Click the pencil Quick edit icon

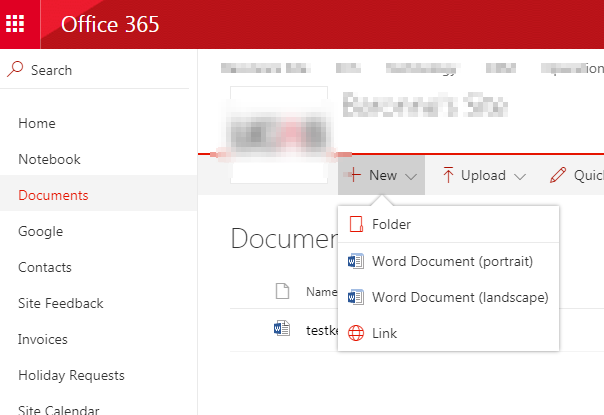coord(558,175)
